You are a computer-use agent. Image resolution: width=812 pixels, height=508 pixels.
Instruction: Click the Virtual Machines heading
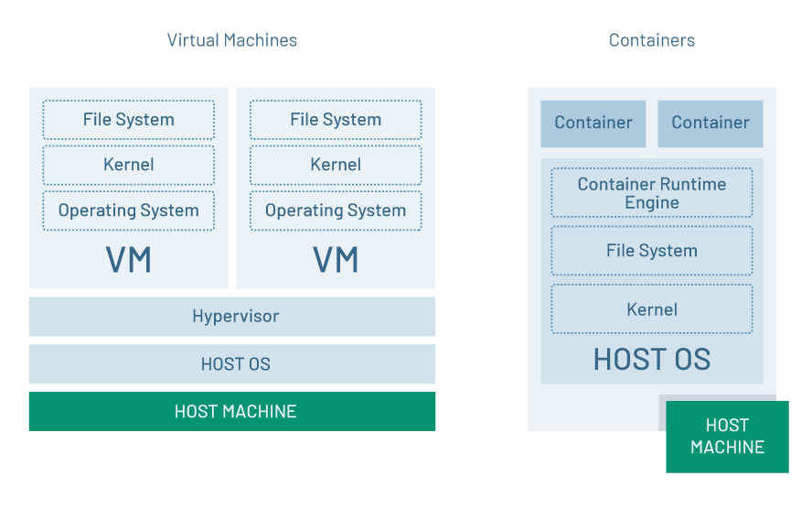[x=231, y=40]
